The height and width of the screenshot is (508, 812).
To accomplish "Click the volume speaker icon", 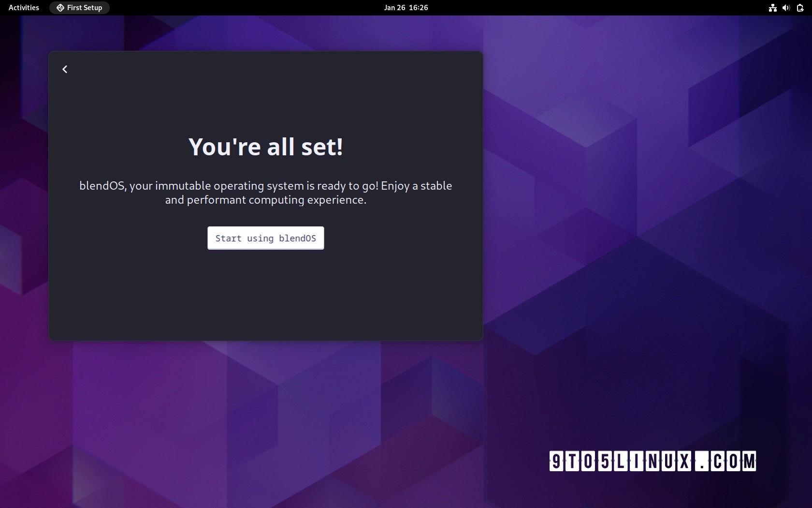I will click(x=786, y=8).
